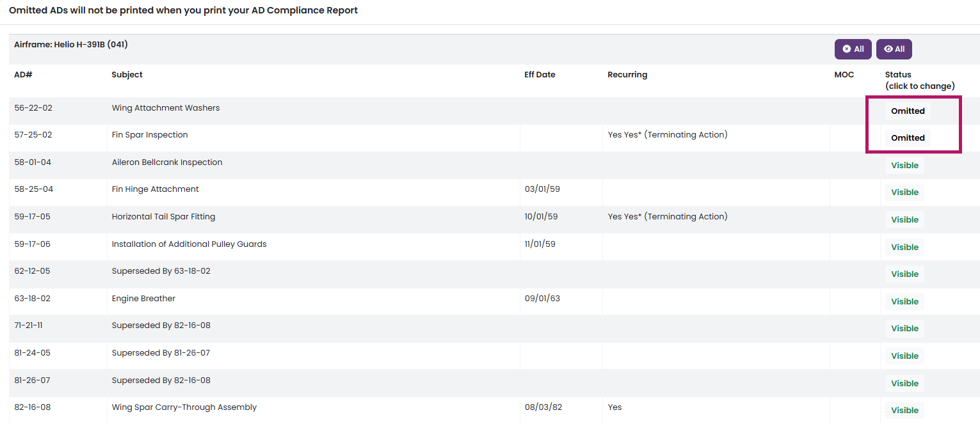
Task: Click the Recurring column header
Action: [x=627, y=75]
